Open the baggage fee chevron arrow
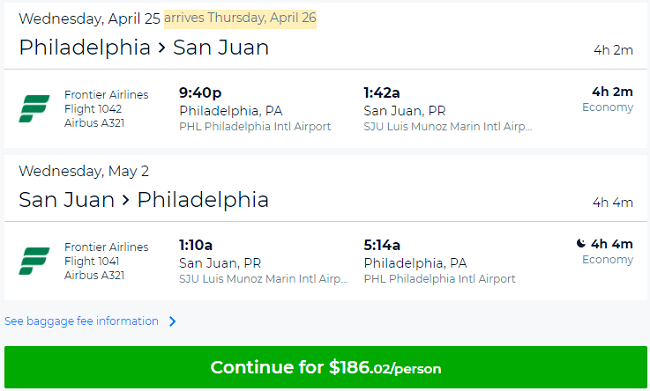Screen dimensions: 650x391 (x=172, y=321)
